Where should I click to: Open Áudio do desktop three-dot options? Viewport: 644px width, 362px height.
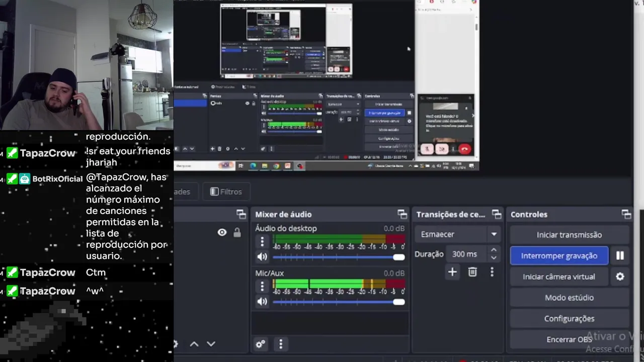[x=262, y=242]
